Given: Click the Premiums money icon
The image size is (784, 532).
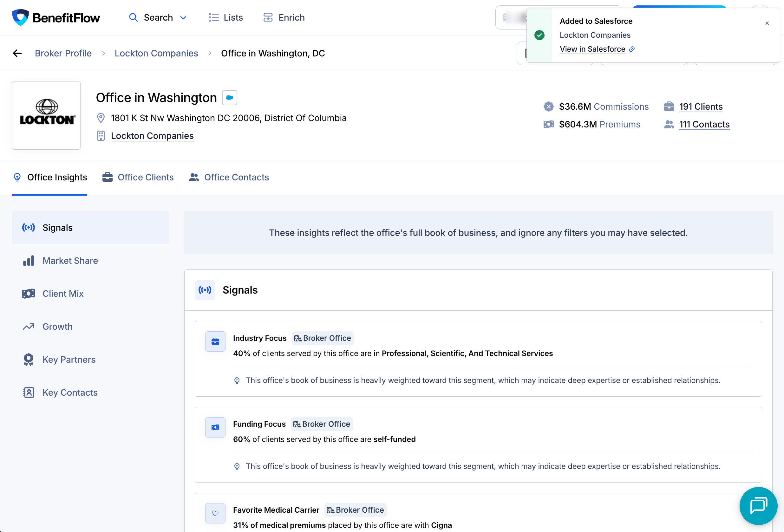Looking at the screenshot, I should [549, 124].
